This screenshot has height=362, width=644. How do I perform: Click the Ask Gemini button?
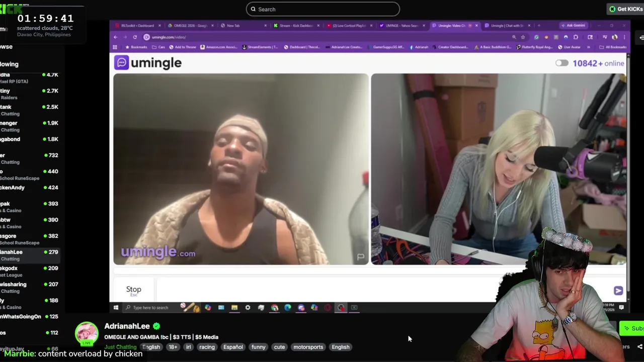[x=575, y=26]
